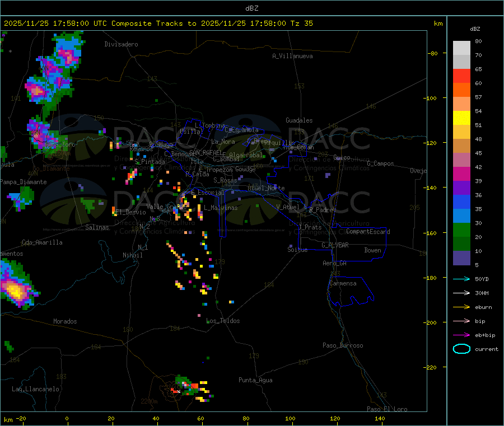The image size is (504, 426).
Task: Click the 'Carmensa' map label
Action: pyautogui.click(x=343, y=283)
